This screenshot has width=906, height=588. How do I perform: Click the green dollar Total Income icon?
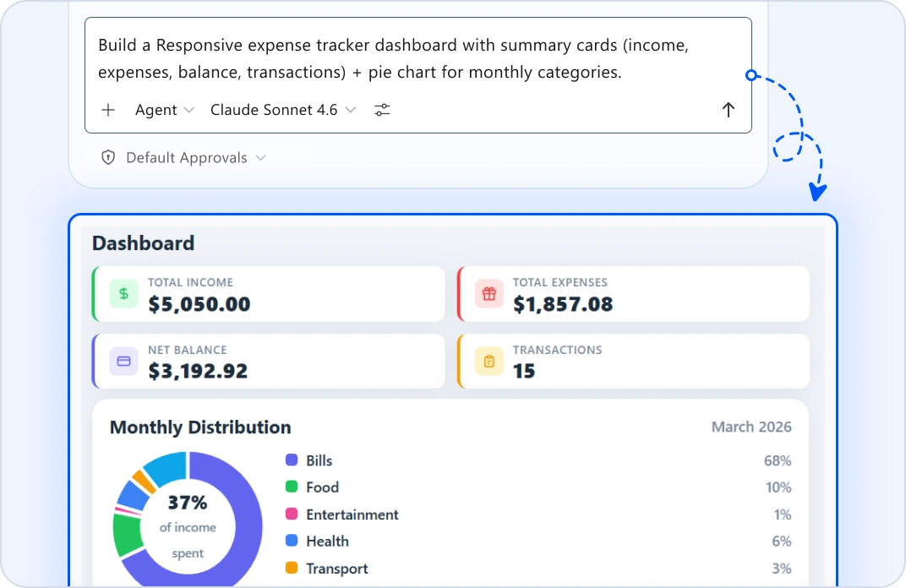(123, 293)
